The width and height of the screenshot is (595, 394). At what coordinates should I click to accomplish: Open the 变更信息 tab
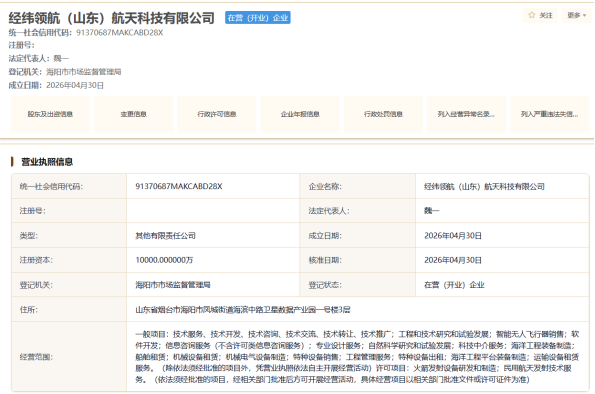134,114
